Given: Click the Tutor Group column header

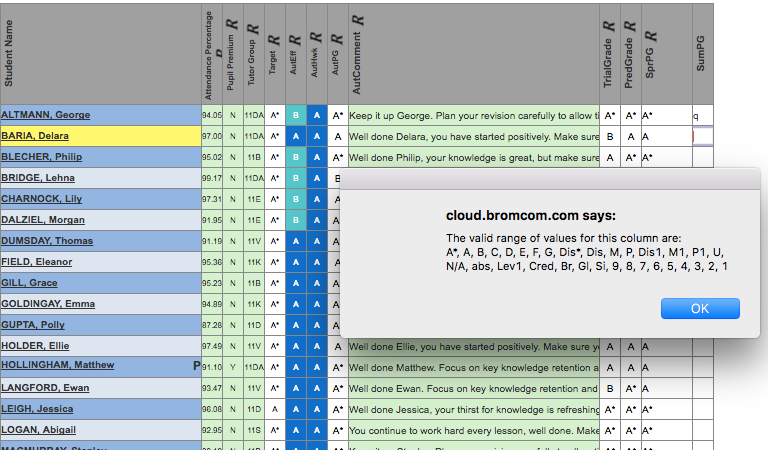Looking at the screenshot, I should point(254,54).
